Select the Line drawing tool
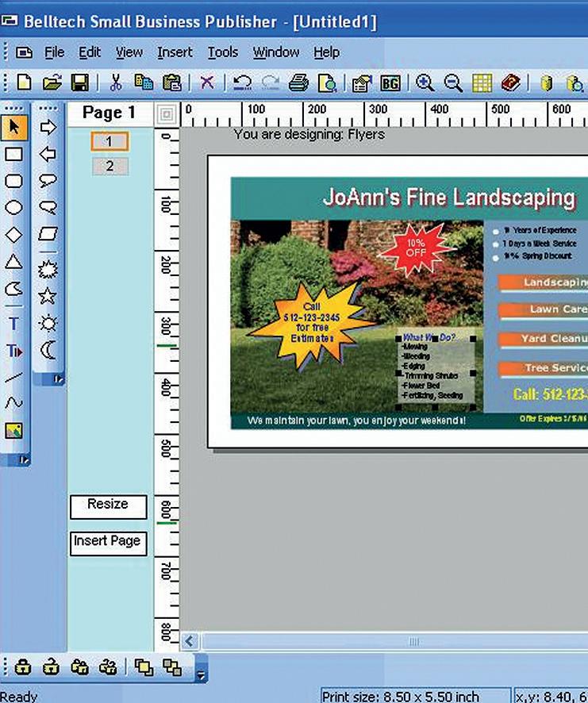Viewport: 588px width, 703px height. pyautogui.click(x=13, y=378)
